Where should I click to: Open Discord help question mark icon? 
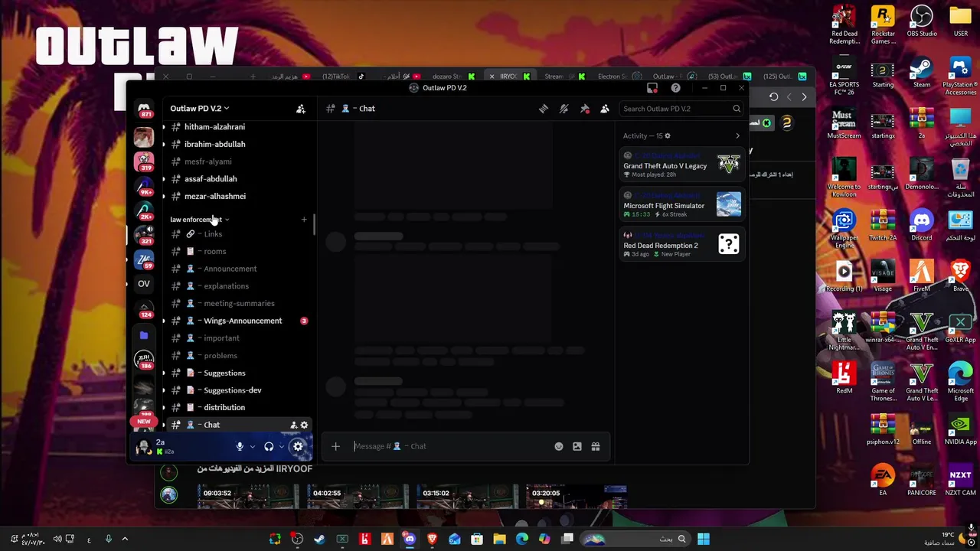(675, 88)
